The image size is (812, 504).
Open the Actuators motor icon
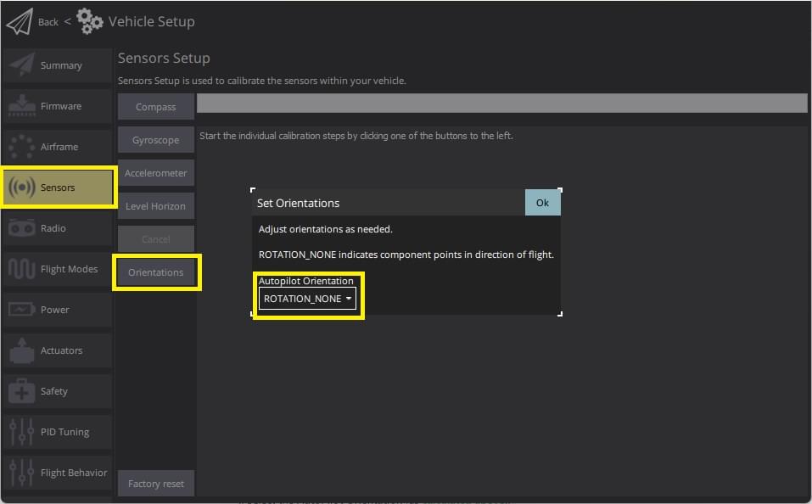click(21, 350)
